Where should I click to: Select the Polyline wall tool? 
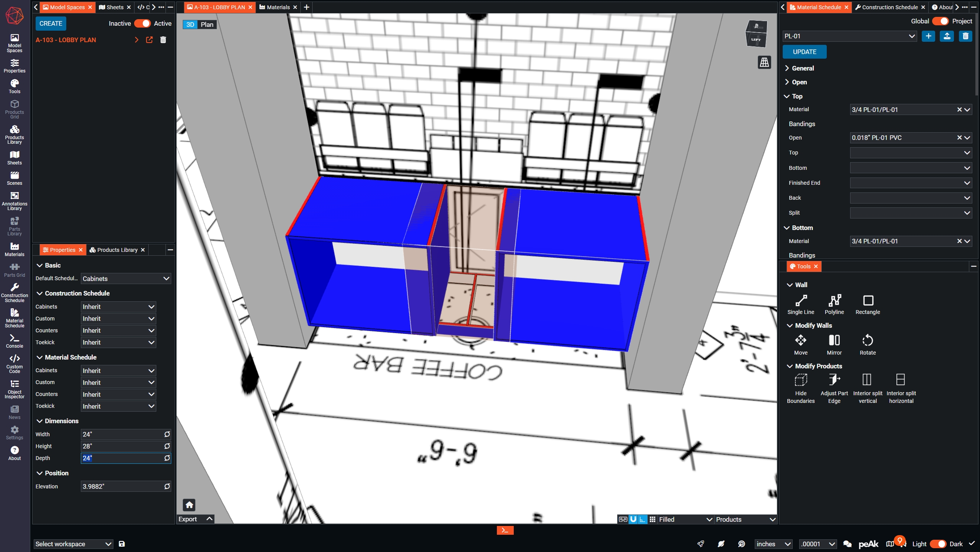(x=834, y=304)
